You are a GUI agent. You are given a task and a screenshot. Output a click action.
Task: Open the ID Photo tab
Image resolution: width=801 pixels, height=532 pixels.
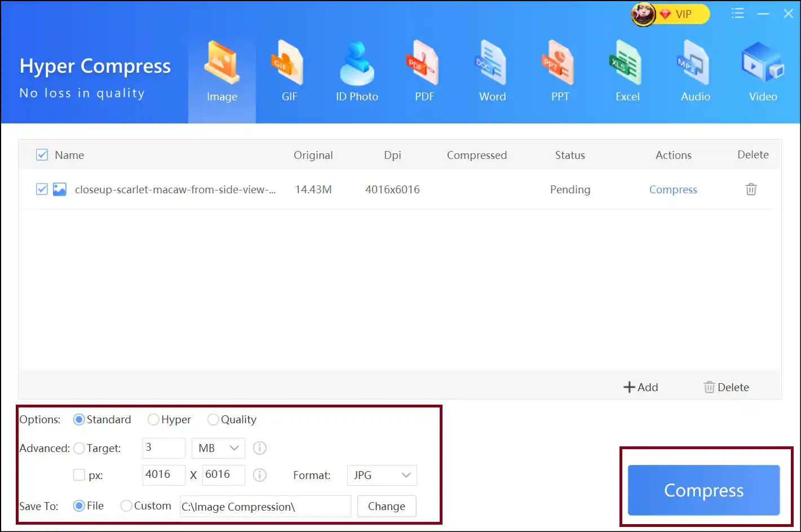coord(357,72)
